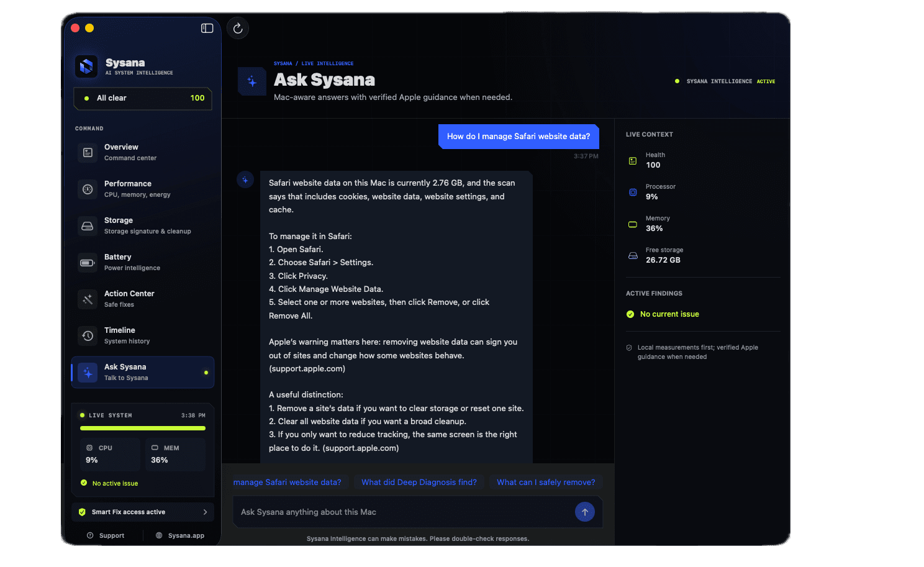Screen dimensions: 924x567
Task: Open the Storage drive icon
Action: point(88,225)
